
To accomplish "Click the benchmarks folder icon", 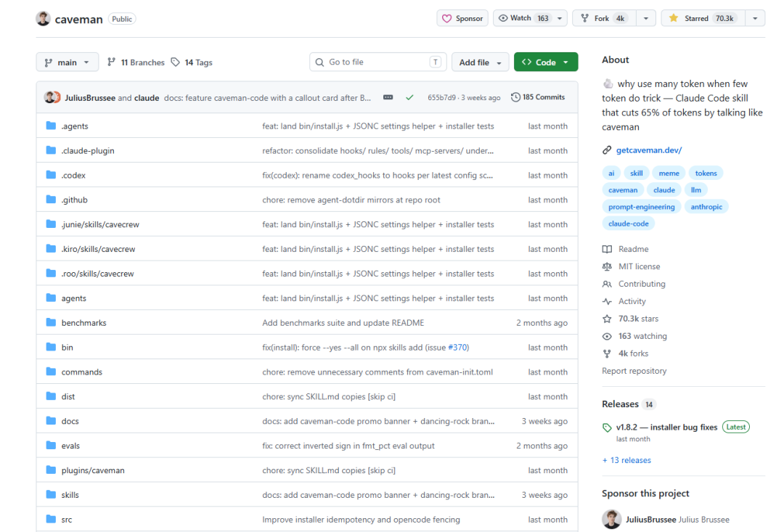I will 51,322.
